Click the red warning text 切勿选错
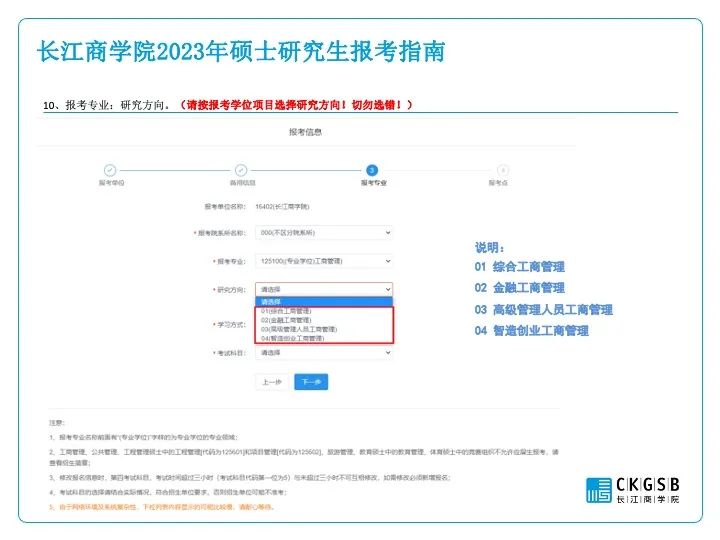The height and width of the screenshot is (540, 720). [376, 105]
